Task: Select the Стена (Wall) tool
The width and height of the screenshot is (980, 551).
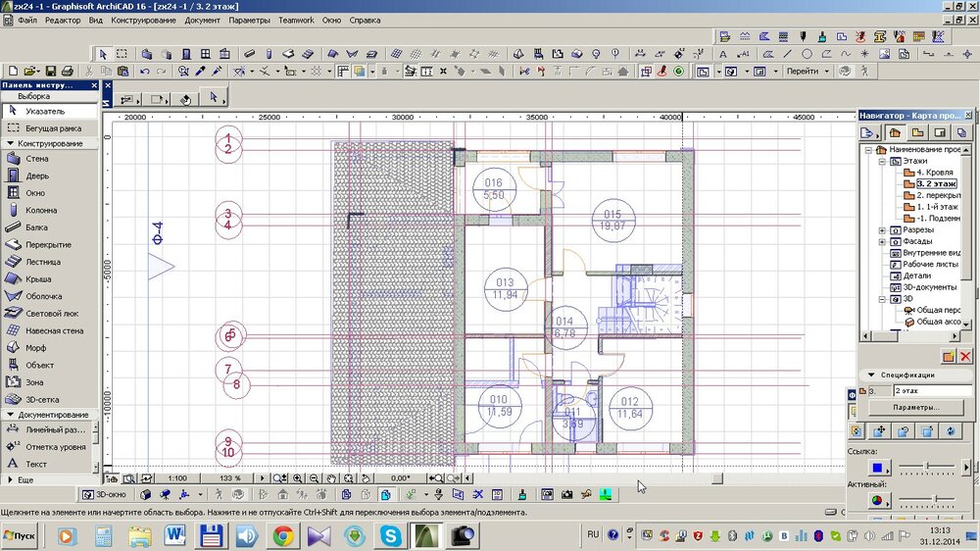Action: point(36,159)
